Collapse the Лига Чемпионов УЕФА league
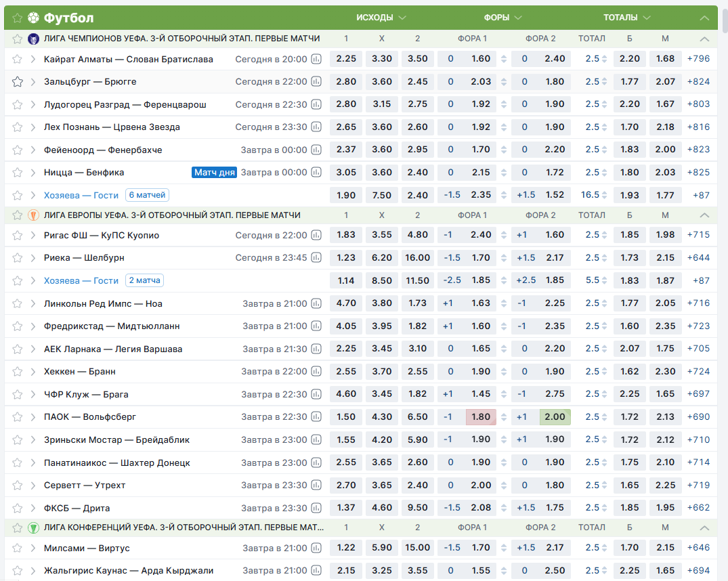 coord(704,39)
